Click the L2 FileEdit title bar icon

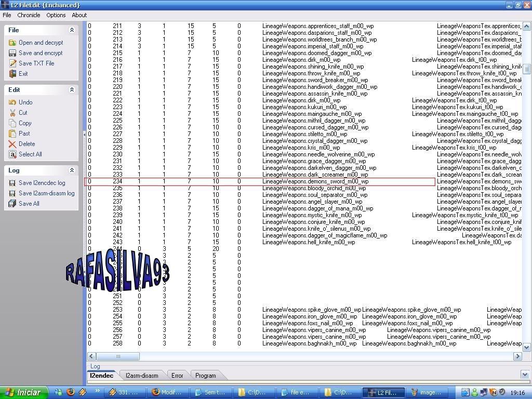(x=5, y=5)
